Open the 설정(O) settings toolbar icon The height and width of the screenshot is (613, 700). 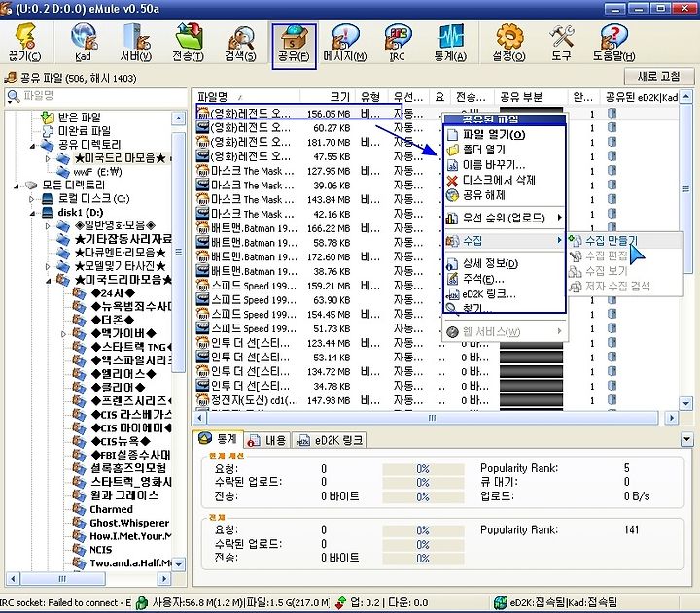[509, 44]
